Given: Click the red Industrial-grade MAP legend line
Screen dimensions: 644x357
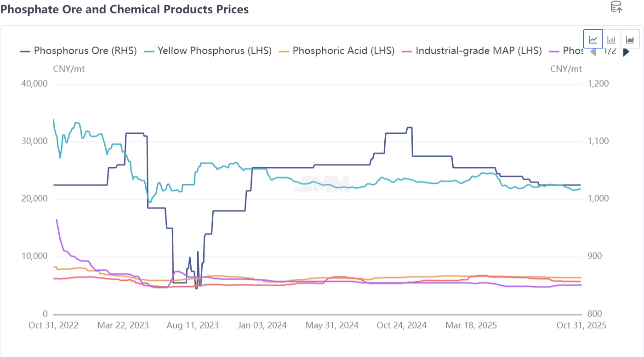Looking at the screenshot, I should [x=407, y=51].
